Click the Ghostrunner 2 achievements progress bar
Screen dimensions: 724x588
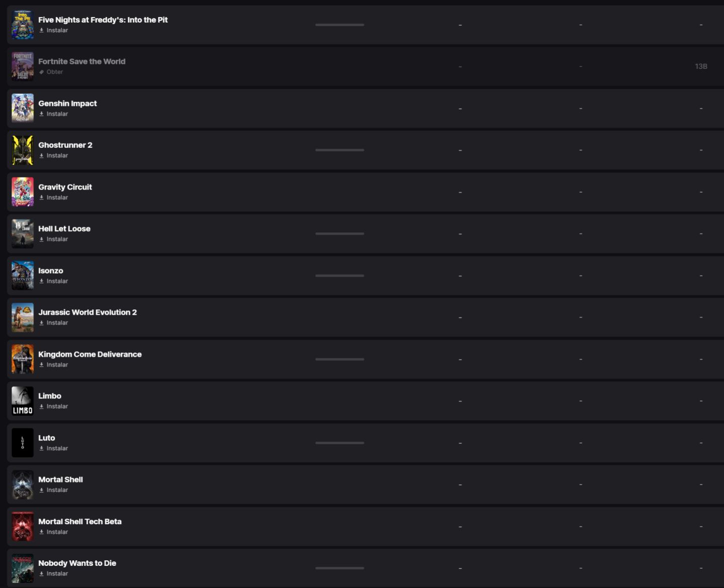[340, 150]
